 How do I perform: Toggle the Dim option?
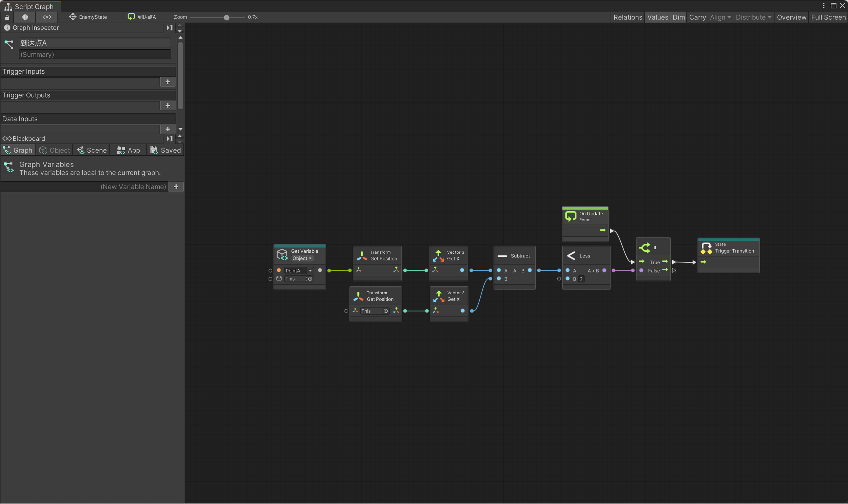[x=678, y=17]
